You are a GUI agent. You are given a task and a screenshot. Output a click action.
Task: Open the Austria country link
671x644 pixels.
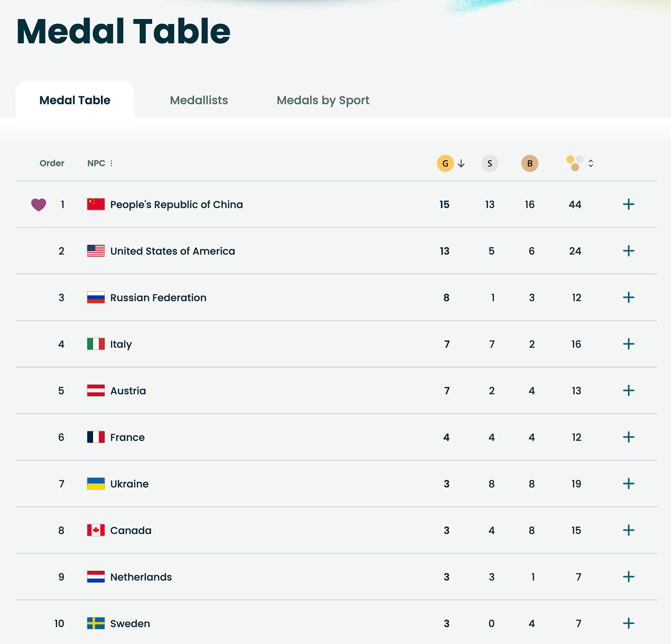128,391
